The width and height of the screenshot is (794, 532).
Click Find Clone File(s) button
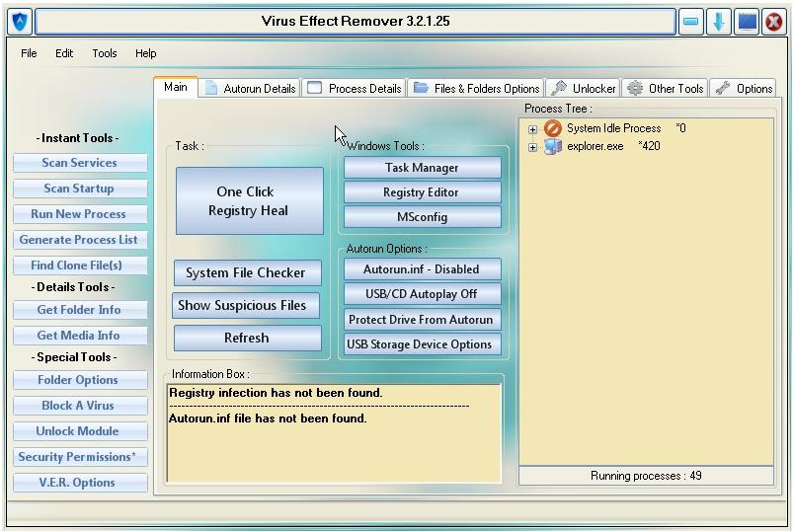(80, 266)
